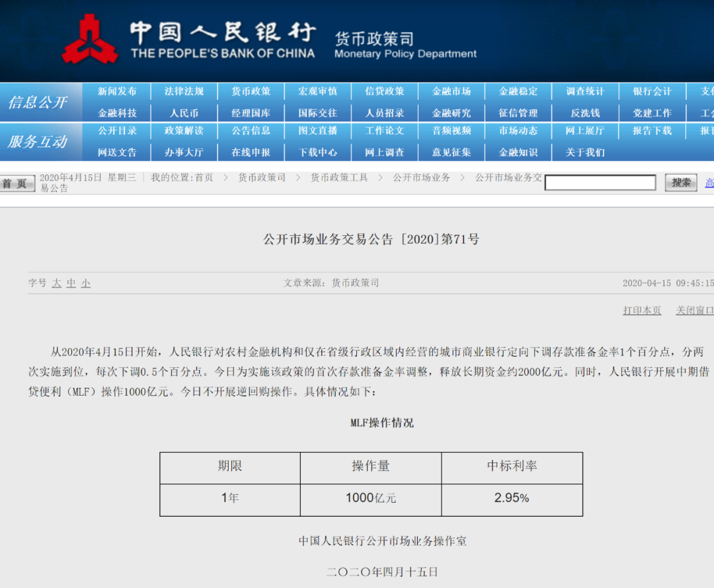Click the 1000亿元 table cell

(371, 499)
